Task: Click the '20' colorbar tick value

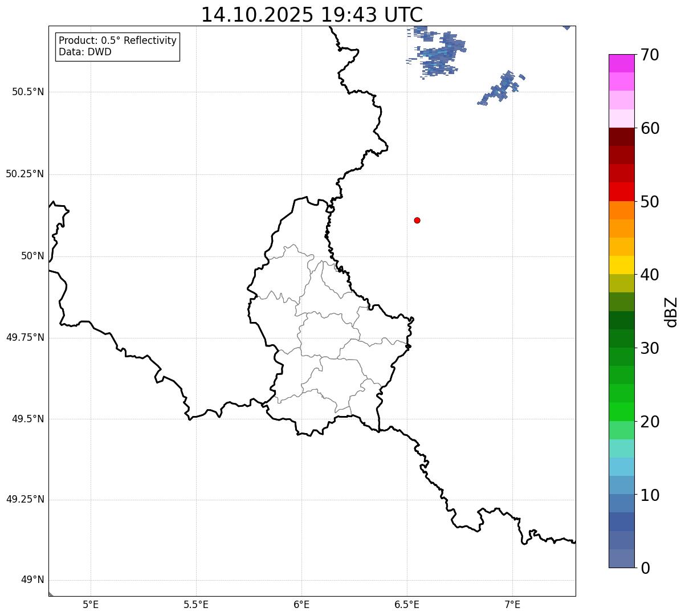Action: pyautogui.click(x=650, y=422)
